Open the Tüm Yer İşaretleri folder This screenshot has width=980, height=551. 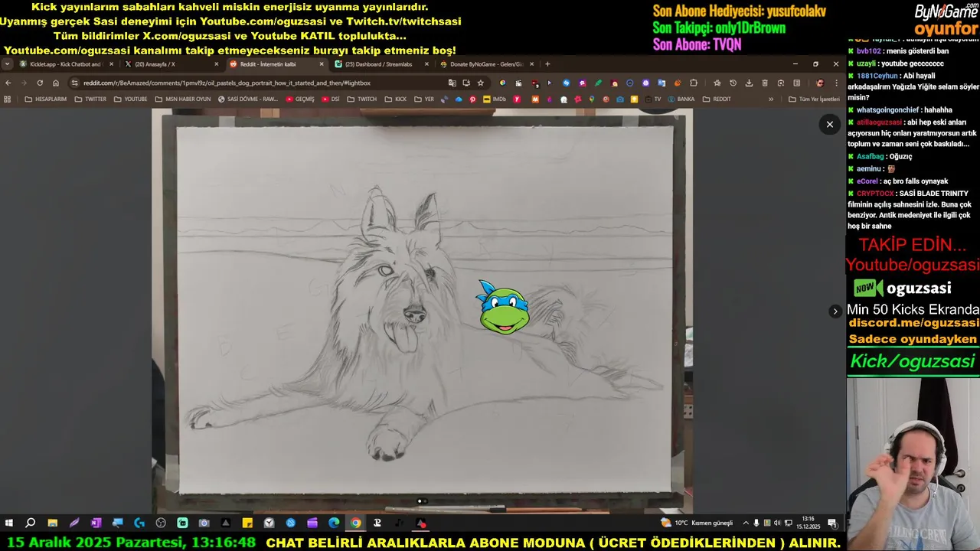click(x=814, y=99)
